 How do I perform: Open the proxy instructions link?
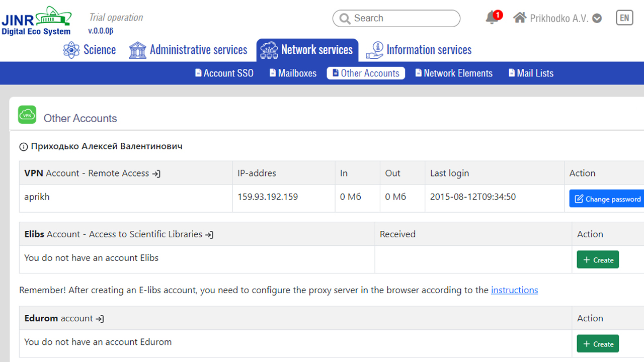pos(514,290)
